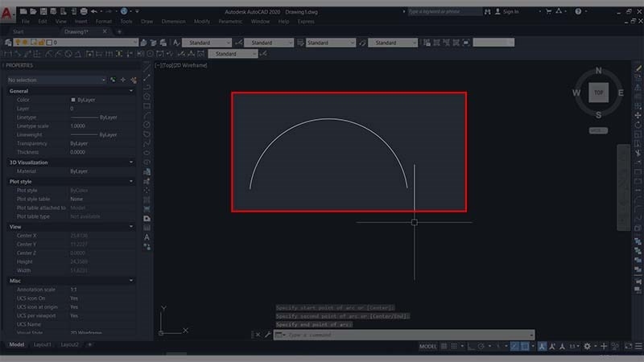Click the Undo arrow in quick access toolbar

(94, 11)
